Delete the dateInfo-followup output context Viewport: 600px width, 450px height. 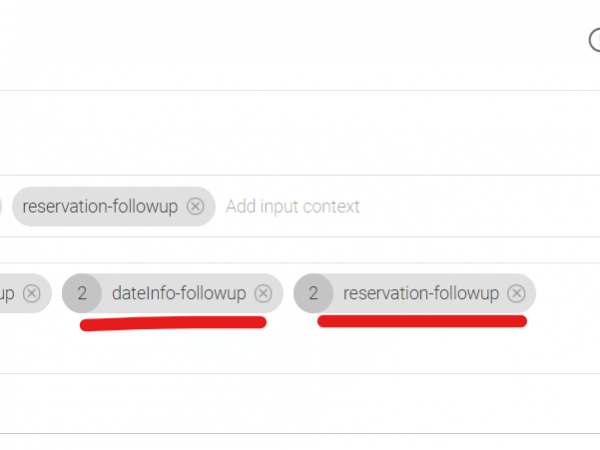263,293
